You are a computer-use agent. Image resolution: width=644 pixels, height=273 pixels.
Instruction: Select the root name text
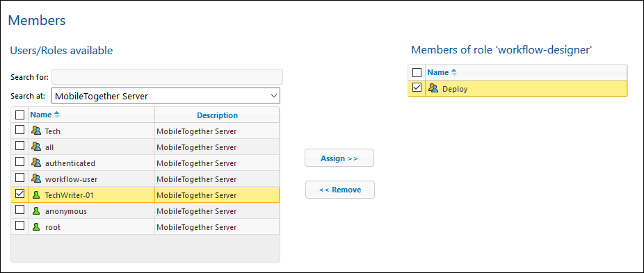[x=53, y=227]
